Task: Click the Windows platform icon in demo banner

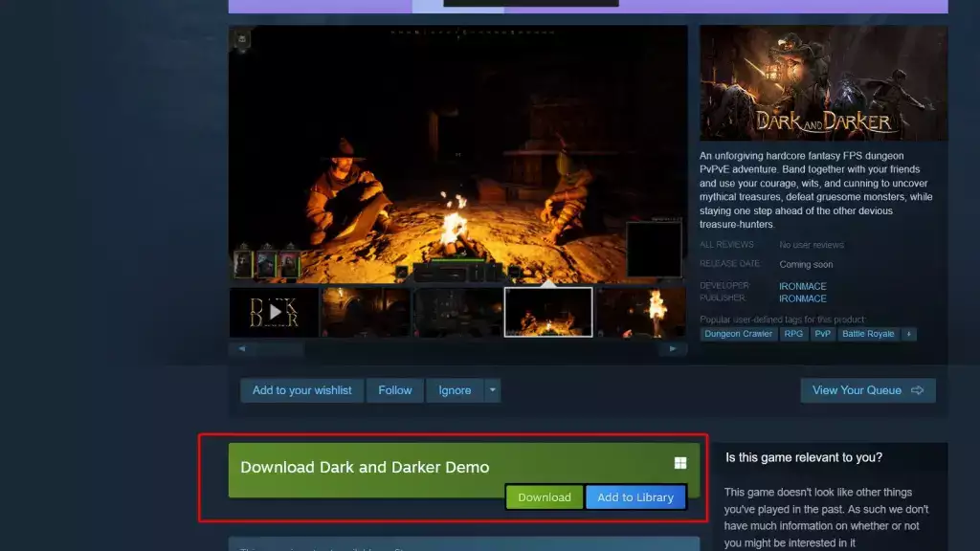Action: pos(680,463)
